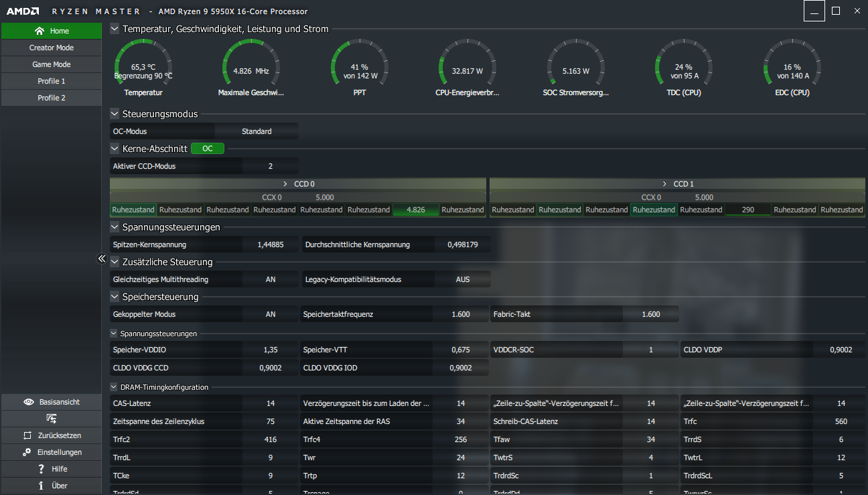This screenshot has height=495, width=868.
Task: Click the Speichertaktfrequenz value 1.600
Action: [x=461, y=314]
